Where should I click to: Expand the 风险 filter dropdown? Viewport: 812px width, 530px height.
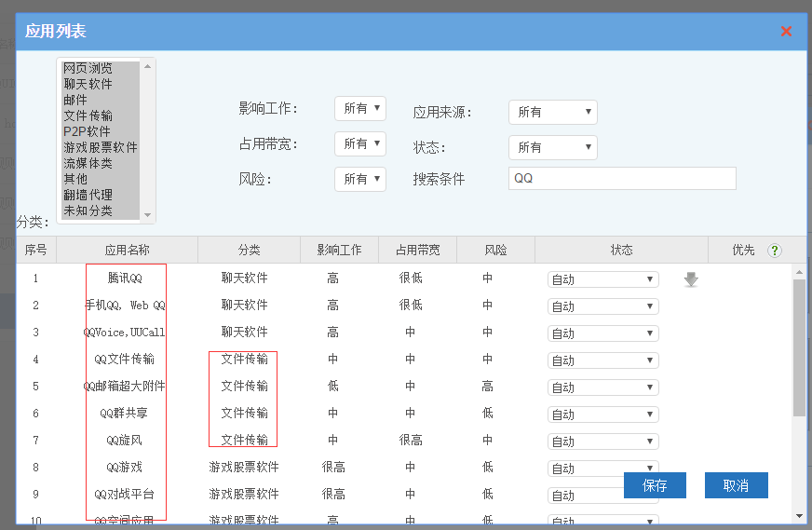coord(359,179)
